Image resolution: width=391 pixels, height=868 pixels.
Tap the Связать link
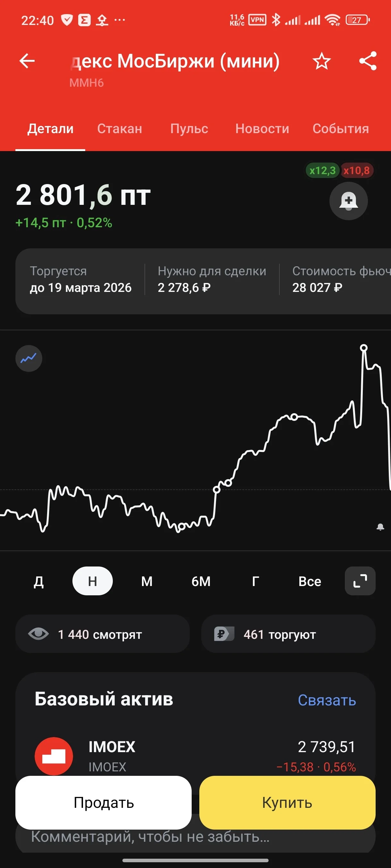(x=327, y=700)
